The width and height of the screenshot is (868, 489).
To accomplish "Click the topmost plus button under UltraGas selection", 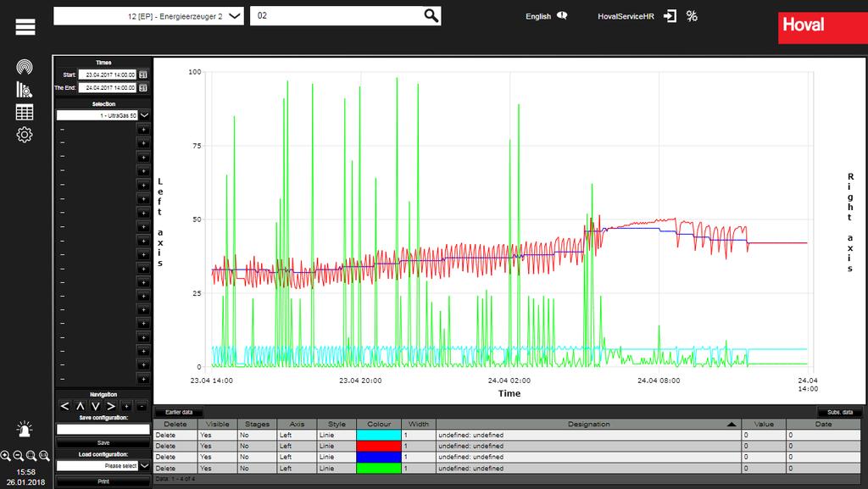I will point(142,129).
